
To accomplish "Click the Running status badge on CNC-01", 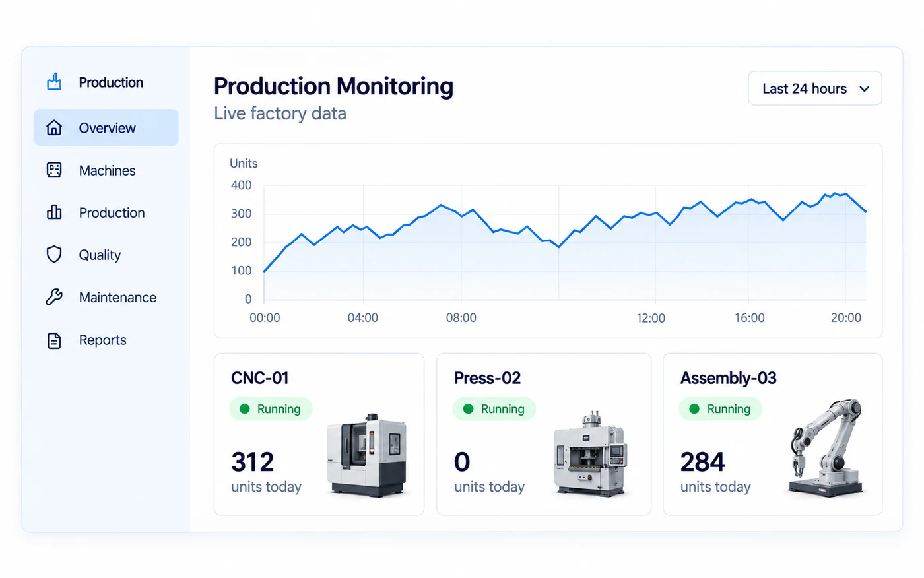I will tap(271, 409).
